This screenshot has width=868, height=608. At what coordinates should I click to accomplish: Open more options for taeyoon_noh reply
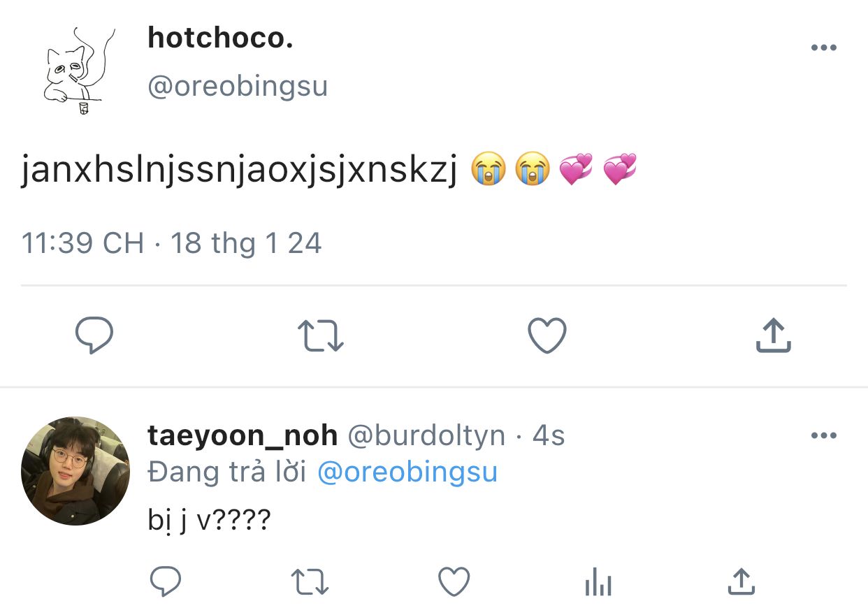(x=823, y=435)
